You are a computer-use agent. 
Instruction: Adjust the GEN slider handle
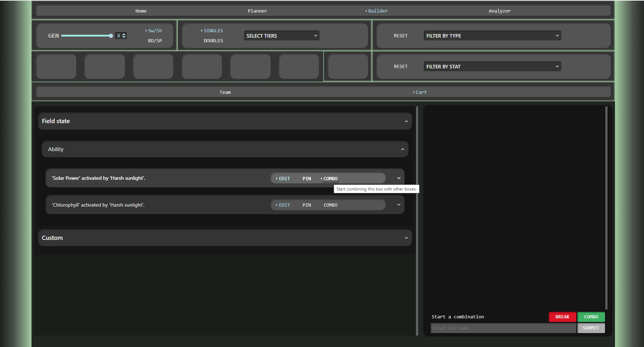pos(111,36)
